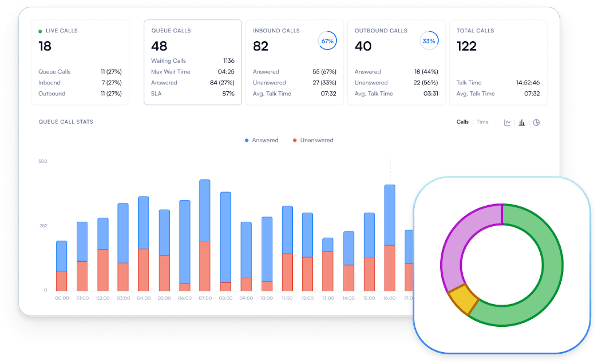Image resolution: width=598 pixels, height=364 pixels.
Task: Open the Queue Calls summary card
Action: [192, 62]
